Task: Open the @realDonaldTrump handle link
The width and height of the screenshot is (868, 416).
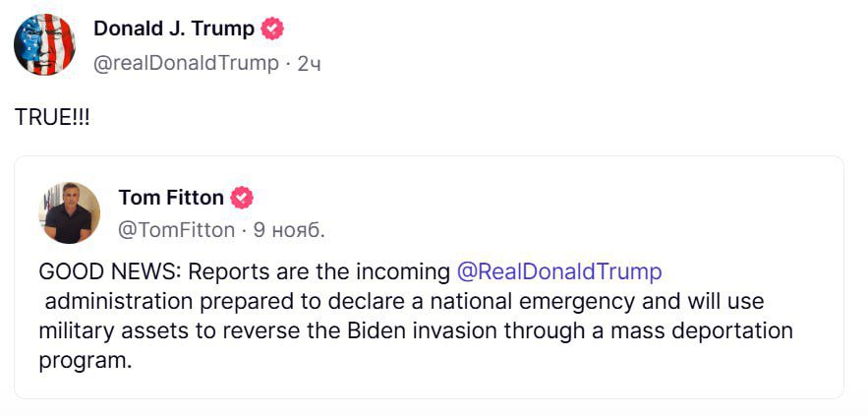Action: point(186,63)
